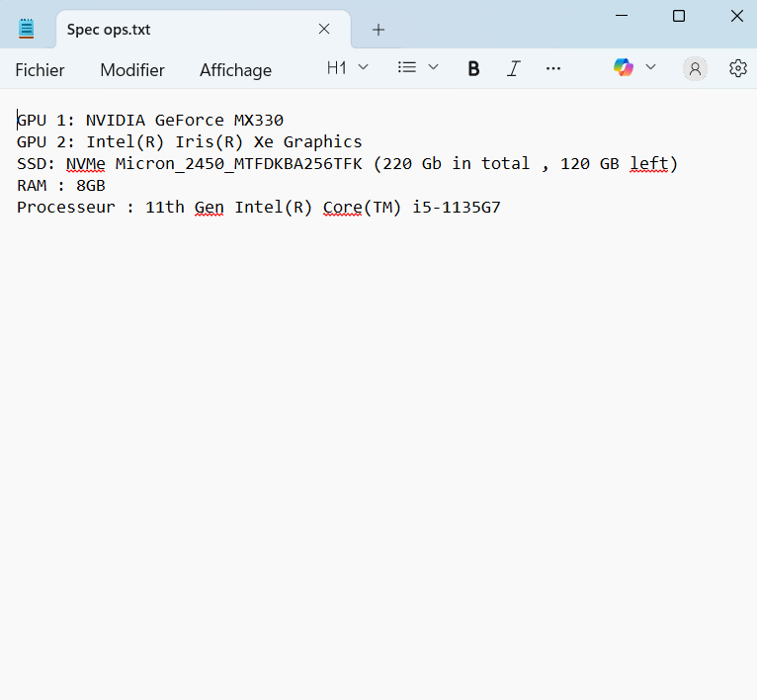This screenshot has width=757, height=700.
Task: Open the Fichier menu
Action: [x=40, y=70]
